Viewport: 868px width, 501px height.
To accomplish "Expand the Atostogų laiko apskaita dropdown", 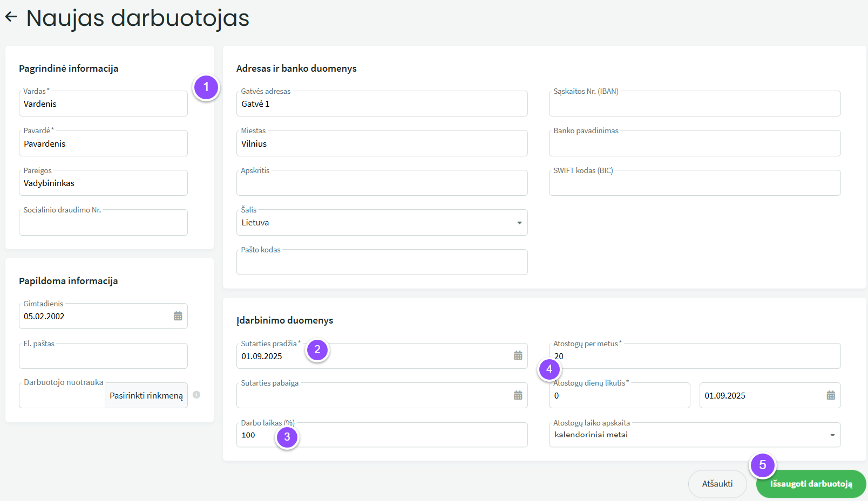I will tap(832, 435).
